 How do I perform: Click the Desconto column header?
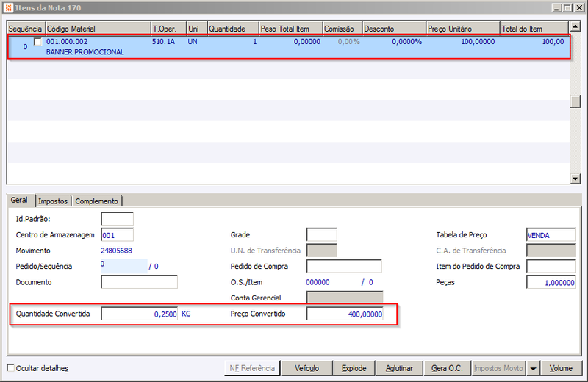coord(394,29)
